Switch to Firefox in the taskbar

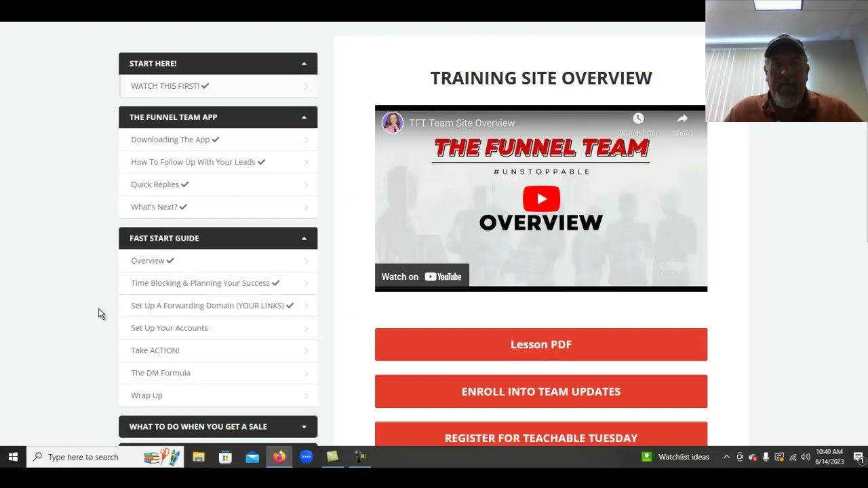click(279, 457)
